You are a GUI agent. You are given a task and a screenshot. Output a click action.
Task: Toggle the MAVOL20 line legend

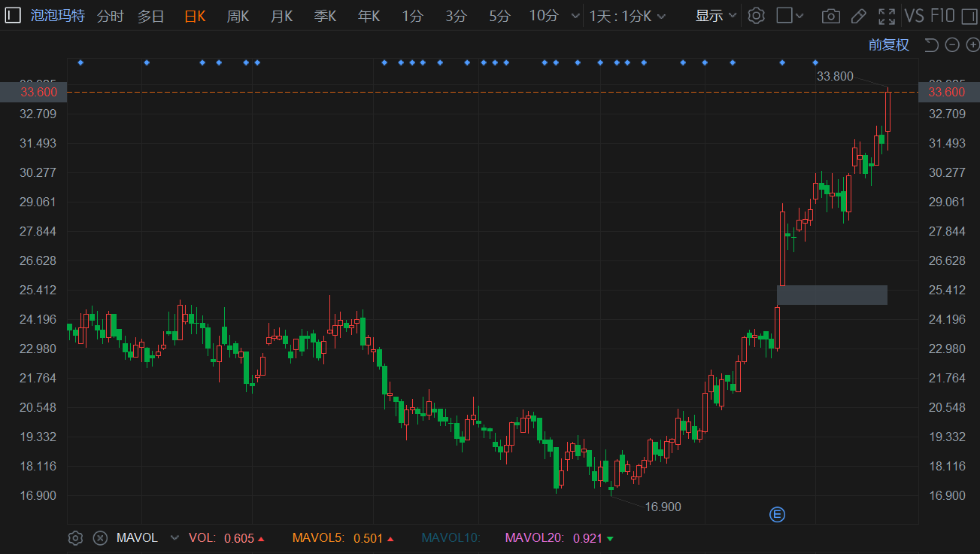pos(559,538)
